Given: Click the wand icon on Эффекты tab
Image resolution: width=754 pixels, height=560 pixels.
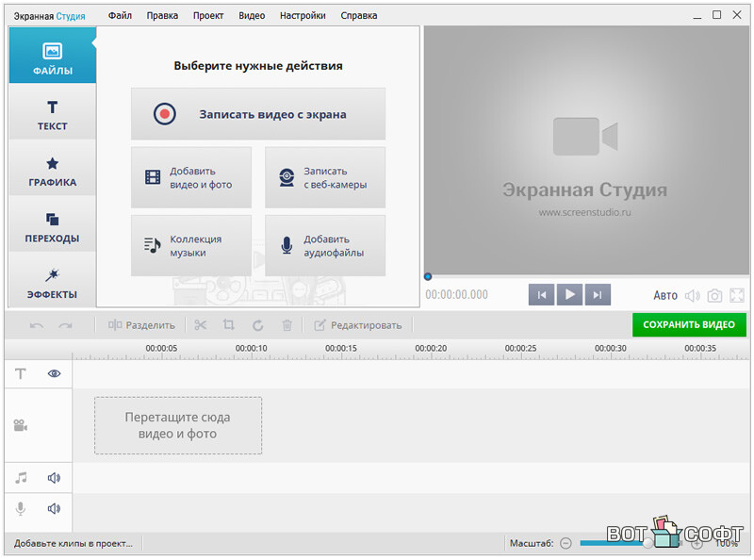Looking at the screenshot, I should point(52,274).
